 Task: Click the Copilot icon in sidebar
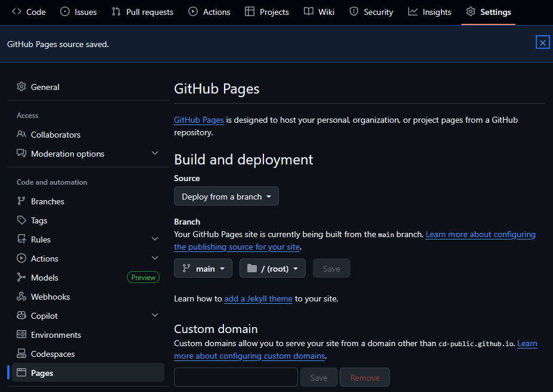(21, 316)
